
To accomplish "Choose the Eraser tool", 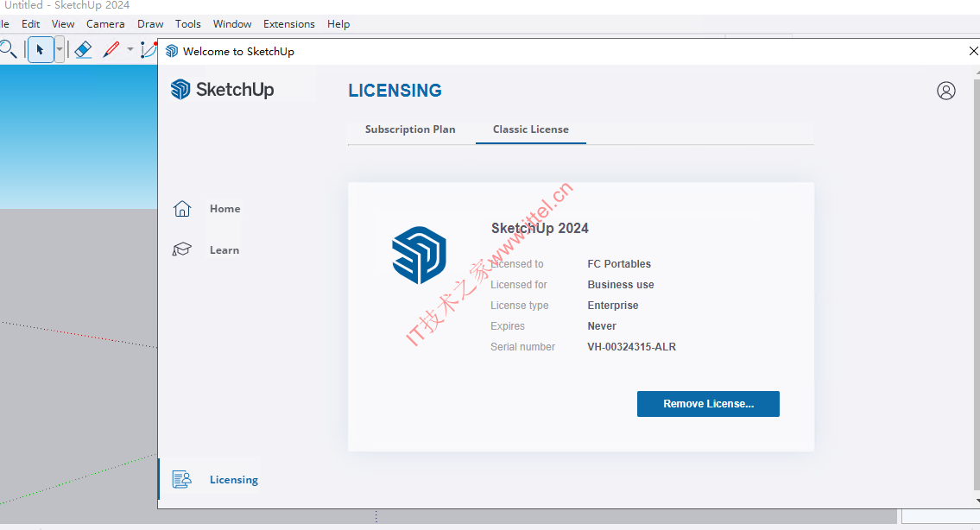I will coord(83,50).
